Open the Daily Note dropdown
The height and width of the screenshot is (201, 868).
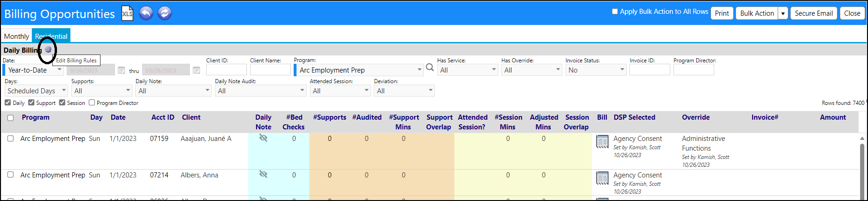[174, 91]
